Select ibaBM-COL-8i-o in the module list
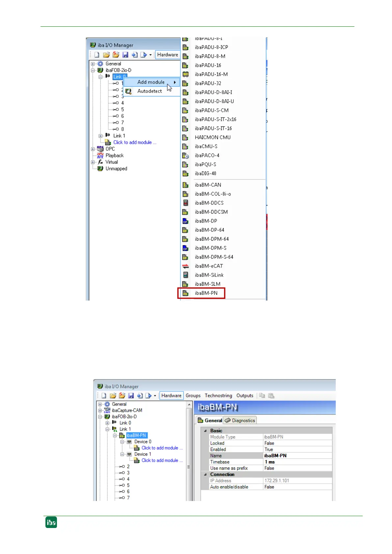This screenshot has height=554, width=392. [x=213, y=194]
